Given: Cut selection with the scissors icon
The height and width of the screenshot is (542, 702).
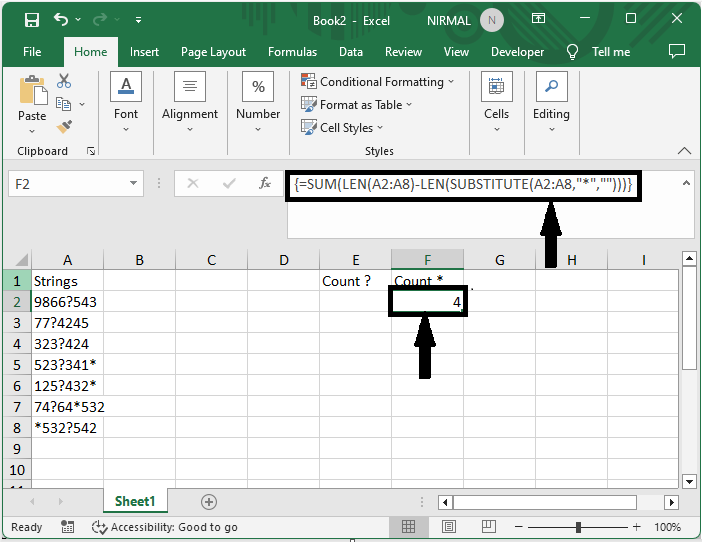Looking at the screenshot, I should pyautogui.click(x=64, y=81).
